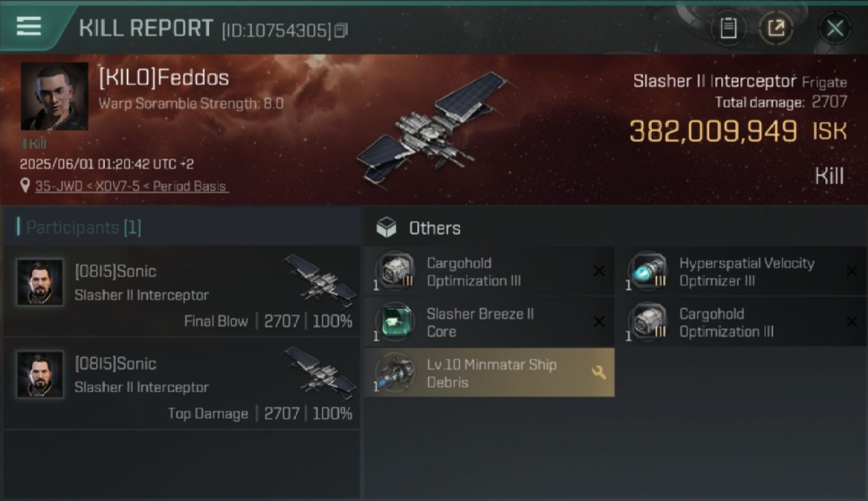
Task: Select the Lv.10 Minmatar Ship Debris row
Action: (x=489, y=373)
